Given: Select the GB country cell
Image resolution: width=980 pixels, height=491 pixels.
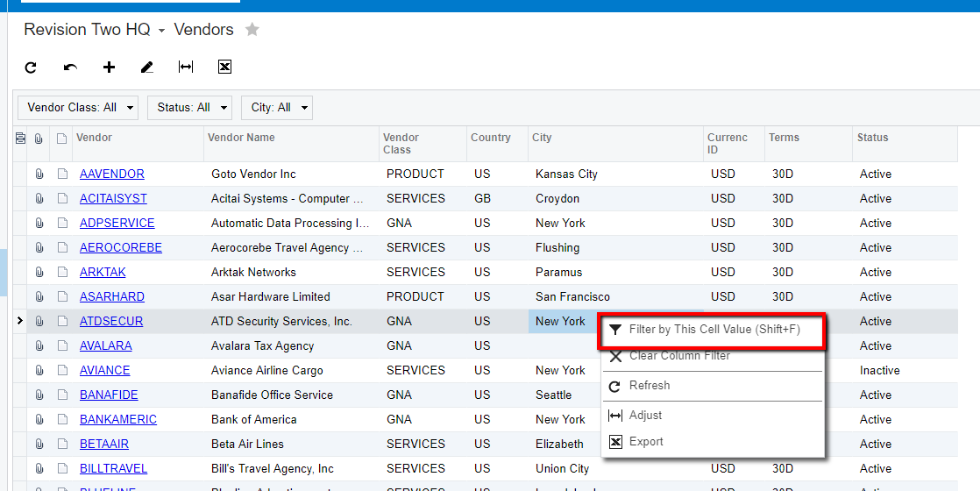Looking at the screenshot, I should (498, 198).
